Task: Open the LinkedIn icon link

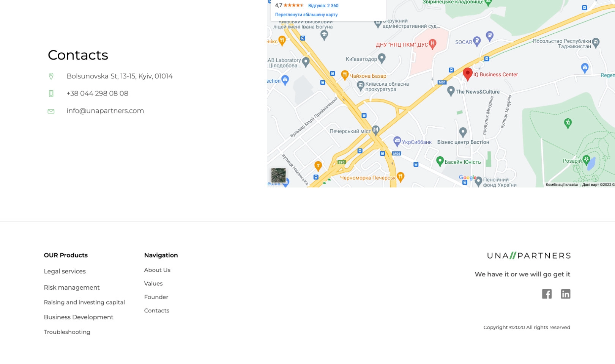Action: [x=565, y=294]
